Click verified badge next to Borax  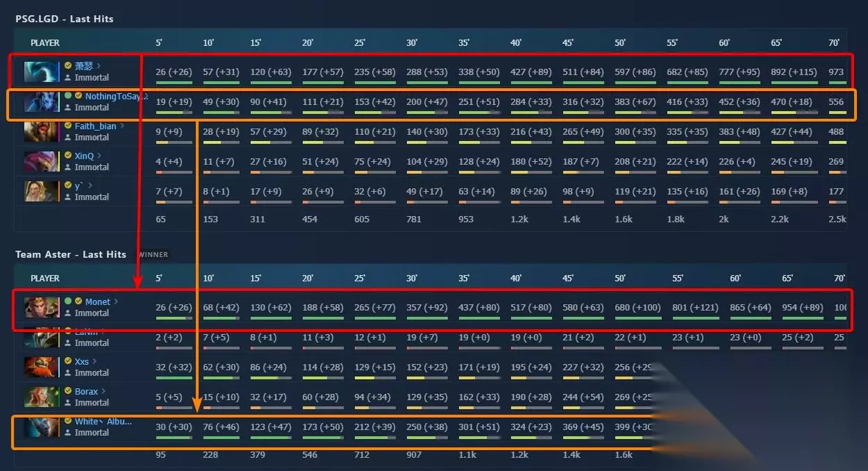tap(68, 391)
